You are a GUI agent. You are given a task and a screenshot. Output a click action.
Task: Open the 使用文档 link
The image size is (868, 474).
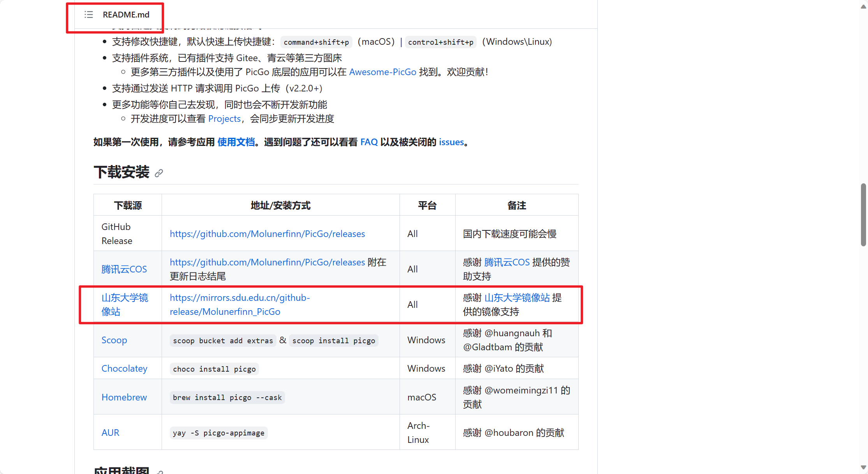coord(236,142)
